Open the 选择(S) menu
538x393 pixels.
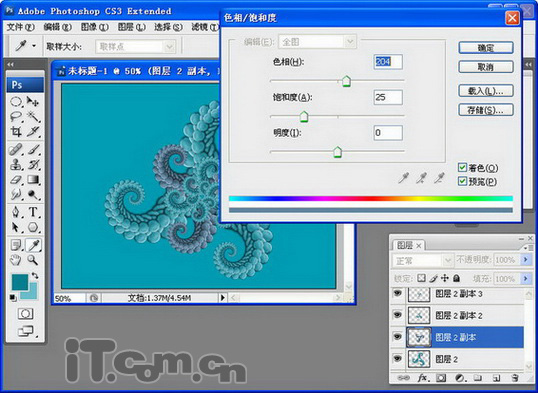[x=168, y=27]
